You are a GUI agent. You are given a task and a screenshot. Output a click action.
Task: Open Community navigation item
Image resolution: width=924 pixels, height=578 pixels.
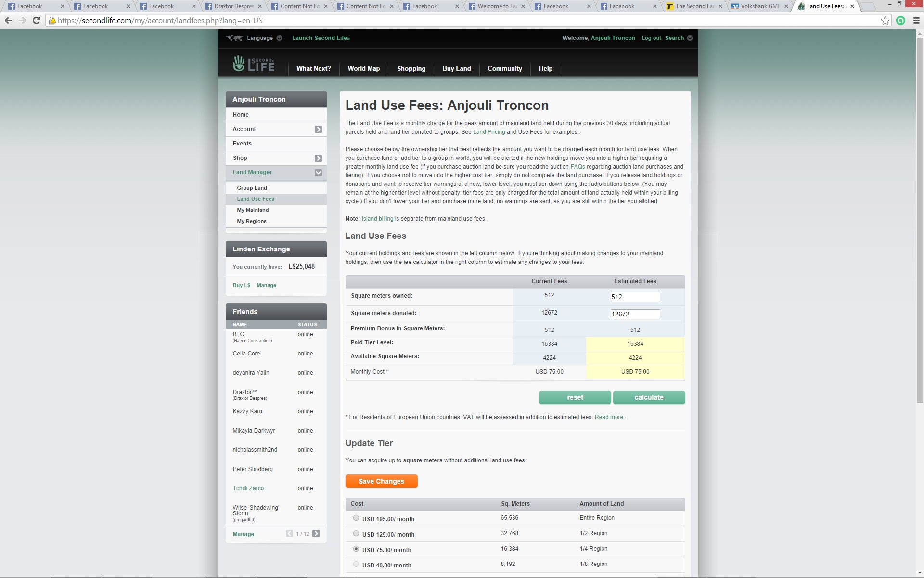505,68
